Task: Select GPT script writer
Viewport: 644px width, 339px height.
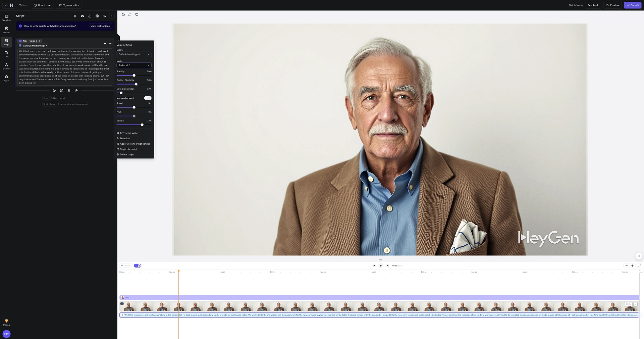Action: pyautogui.click(x=127, y=133)
